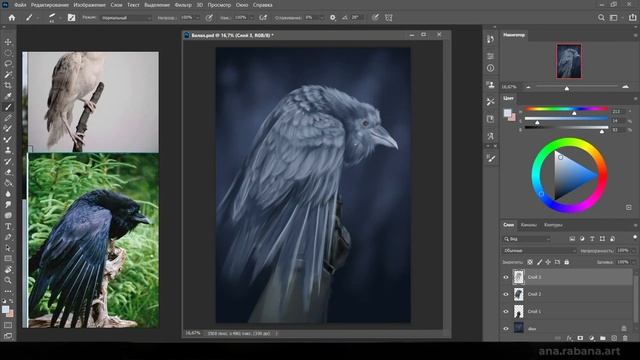
Task: Add a layer style with the fx icon
Action: tap(569, 338)
